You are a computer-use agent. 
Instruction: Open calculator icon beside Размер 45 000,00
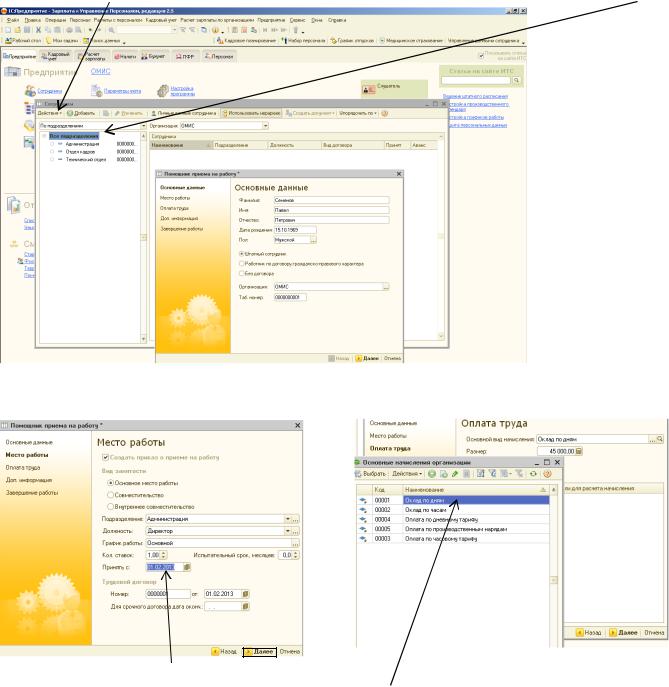pos(579,451)
